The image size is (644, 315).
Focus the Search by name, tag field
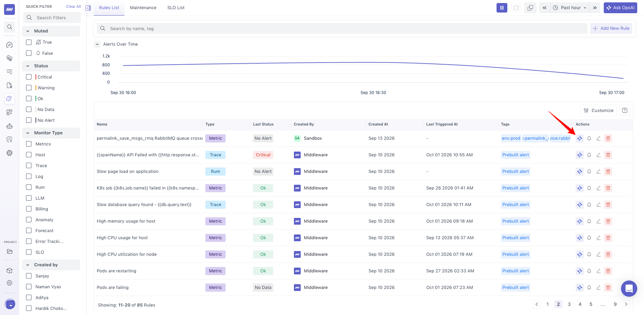pyautogui.click(x=342, y=28)
